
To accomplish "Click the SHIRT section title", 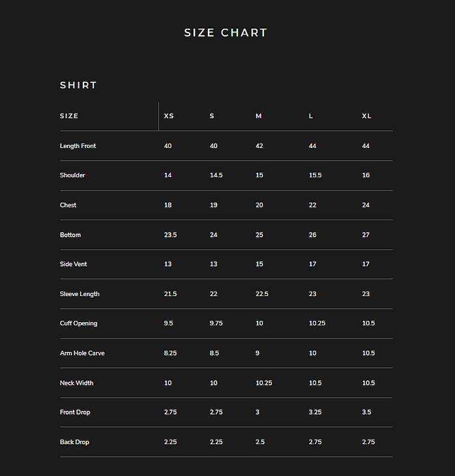I will pyautogui.click(x=78, y=85).
